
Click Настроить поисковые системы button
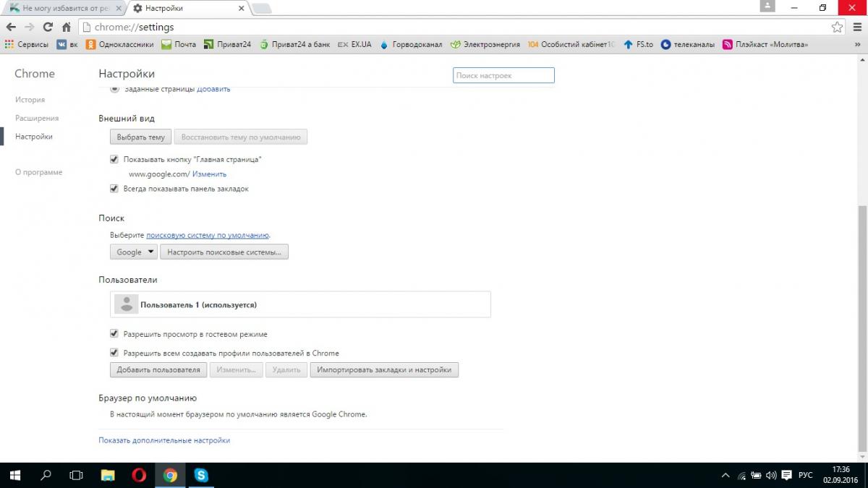(224, 252)
